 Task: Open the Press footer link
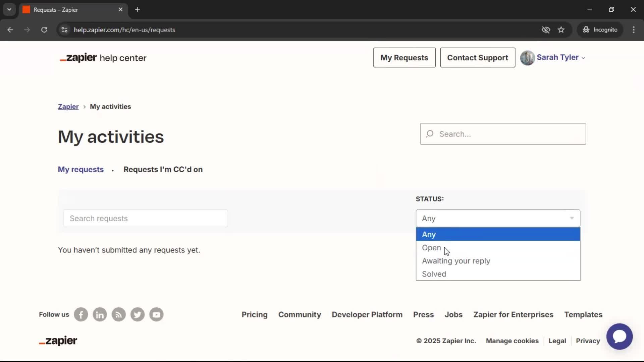pyautogui.click(x=423, y=314)
